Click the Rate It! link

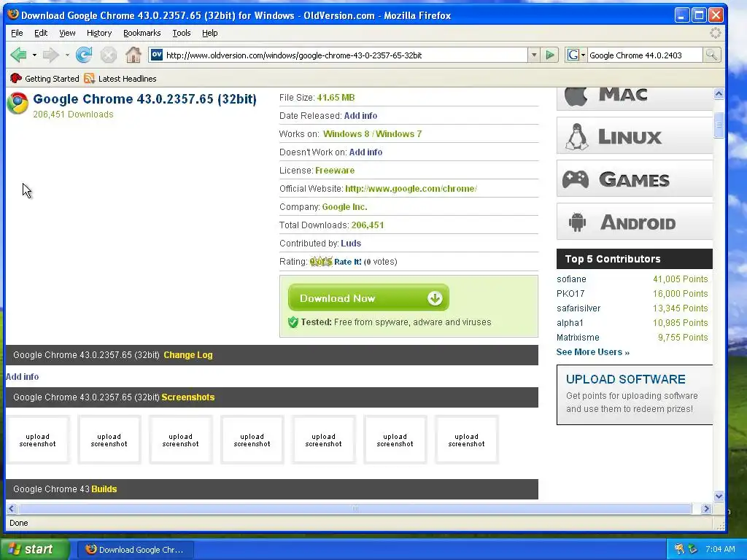[x=348, y=262]
